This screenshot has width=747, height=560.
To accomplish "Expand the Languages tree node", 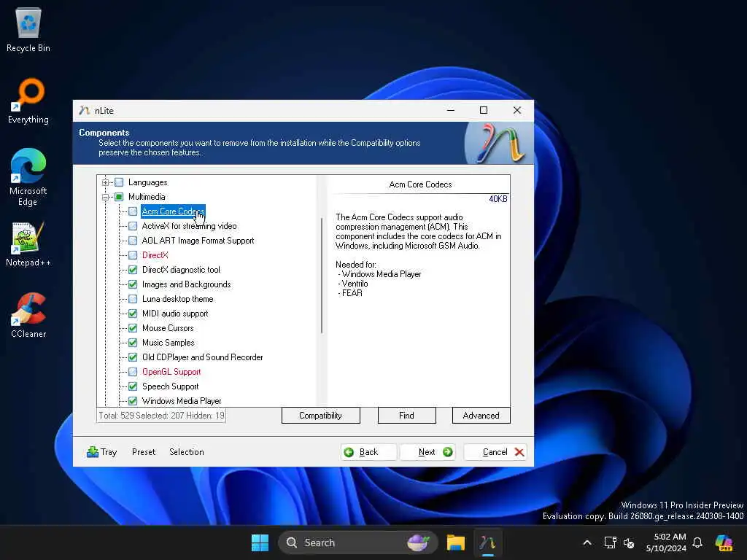I will (x=105, y=182).
